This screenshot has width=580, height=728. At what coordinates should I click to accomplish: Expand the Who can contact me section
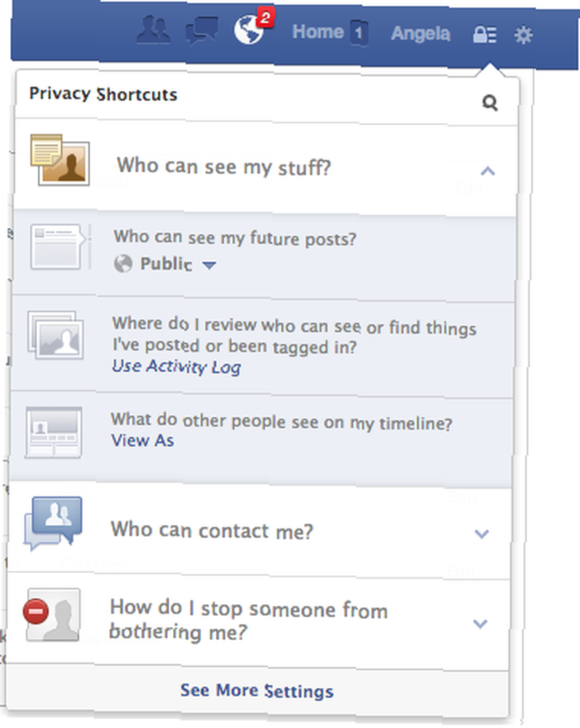482,534
